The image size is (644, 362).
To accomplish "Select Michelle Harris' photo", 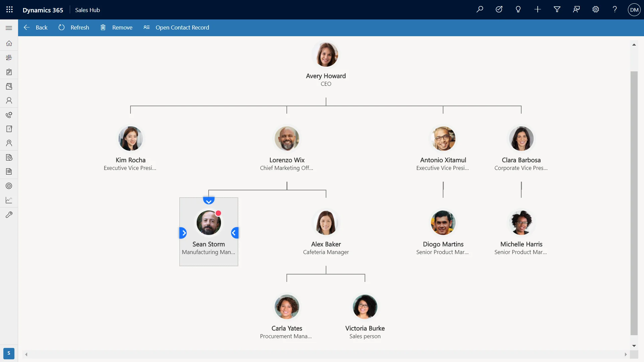I will point(521,223).
